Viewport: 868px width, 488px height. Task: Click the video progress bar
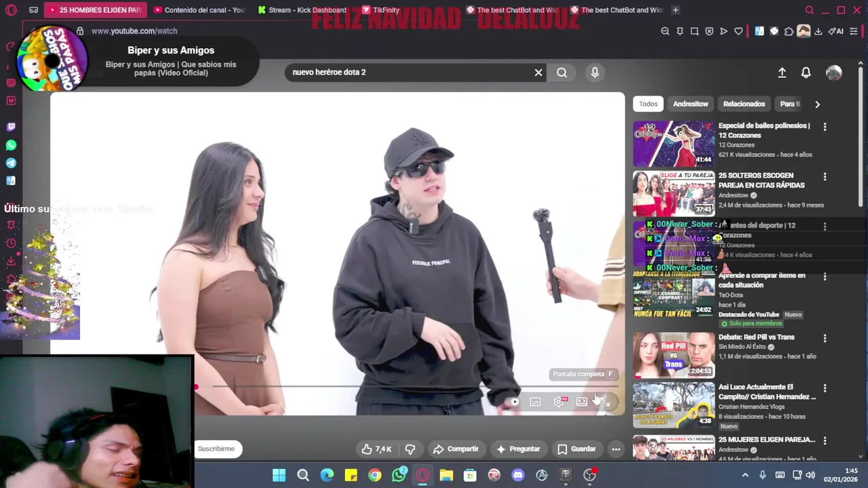407,387
